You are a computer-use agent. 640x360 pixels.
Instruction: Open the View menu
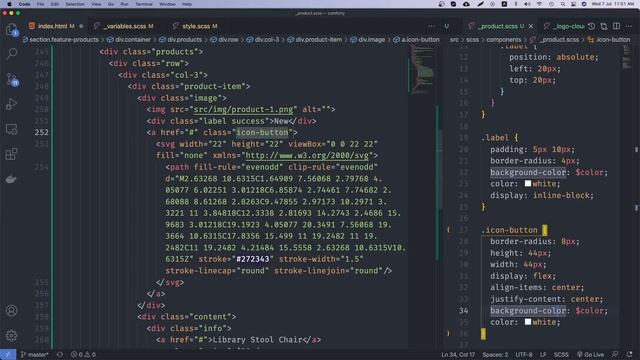pyautogui.click(x=96, y=4)
